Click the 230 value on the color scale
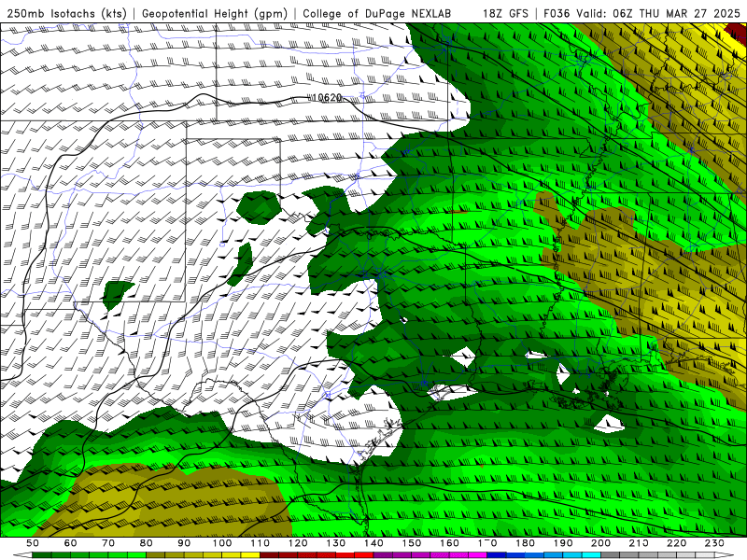The width and height of the screenshot is (747, 560). pos(714,543)
